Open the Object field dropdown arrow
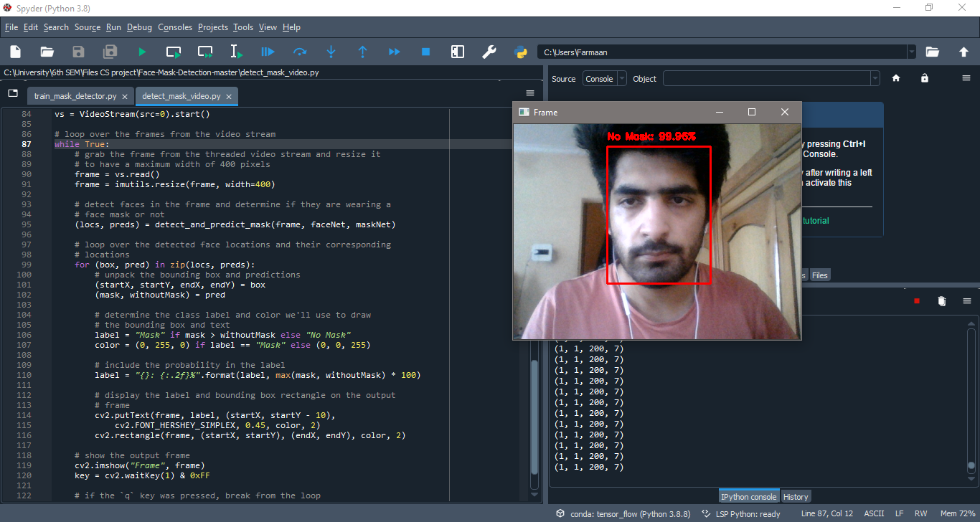The image size is (980, 522). (x=875, y=79)
